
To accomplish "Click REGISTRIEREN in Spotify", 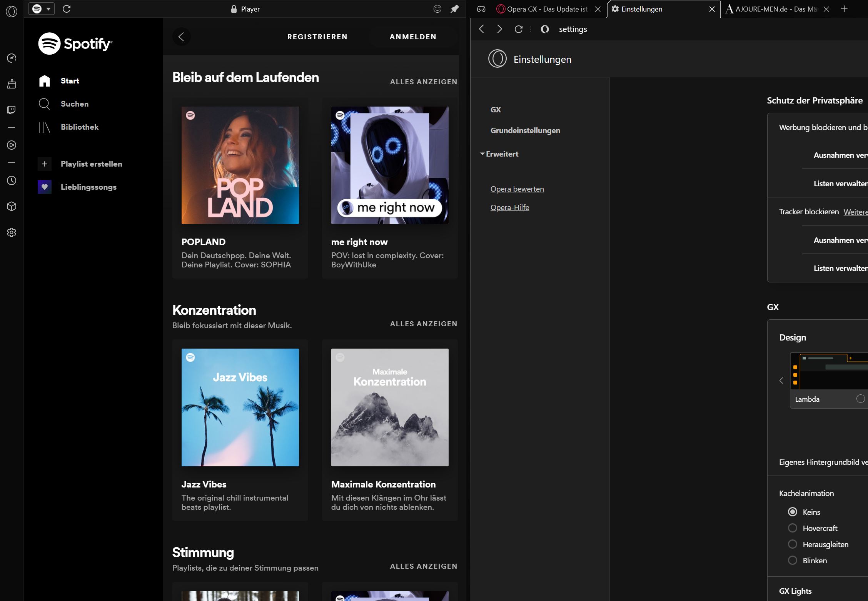I will coord(317,37).
